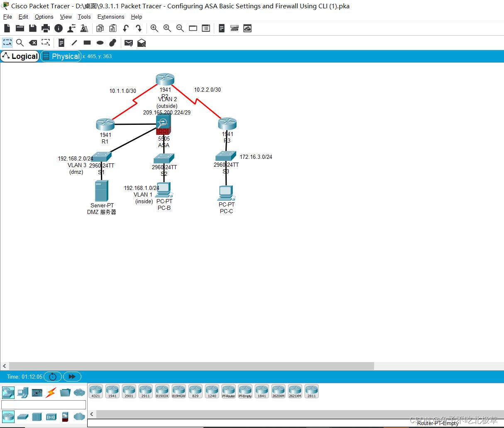Open the Options menu

[44, 17]
